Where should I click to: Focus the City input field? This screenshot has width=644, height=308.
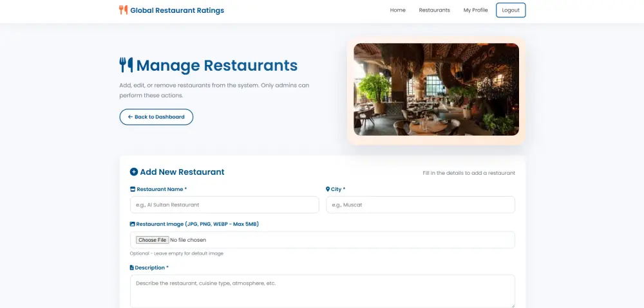(x=421, y=204)
